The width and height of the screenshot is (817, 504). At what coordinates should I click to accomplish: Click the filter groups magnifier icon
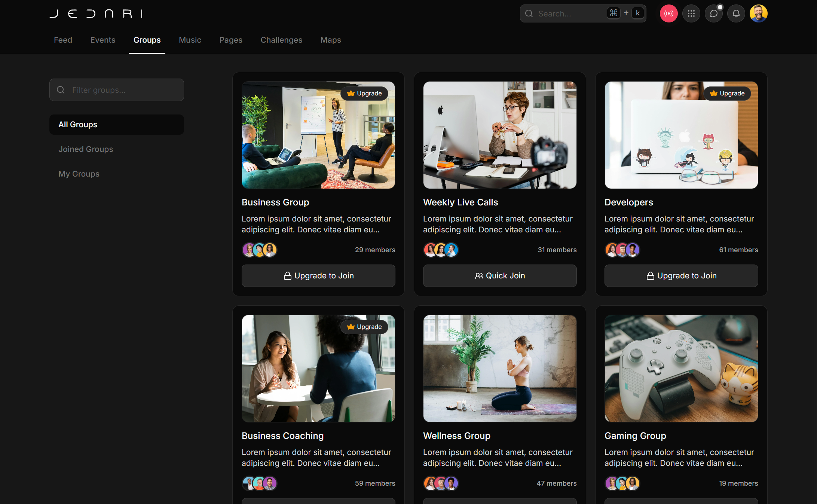point(61,90)
